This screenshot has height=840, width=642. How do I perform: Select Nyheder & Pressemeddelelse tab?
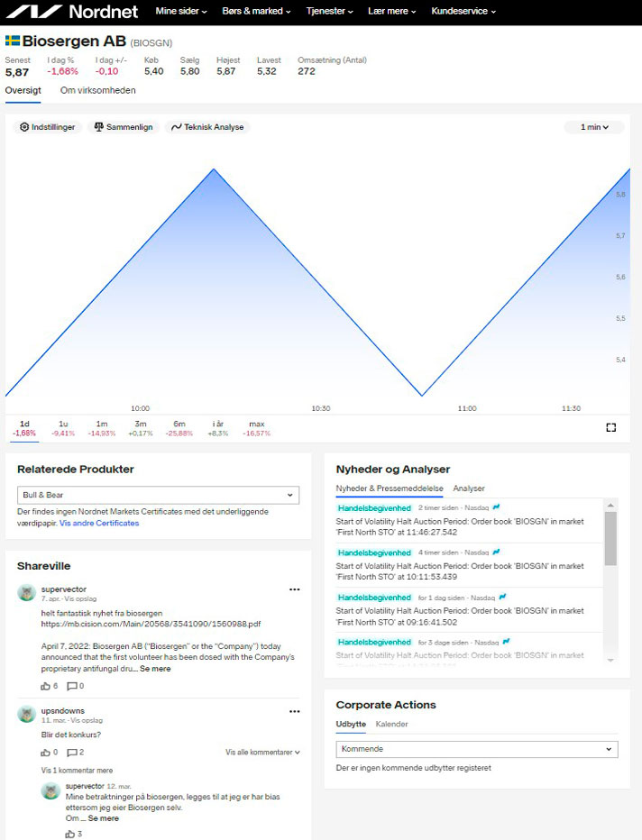pyautogui.click(x=390, y=488)
